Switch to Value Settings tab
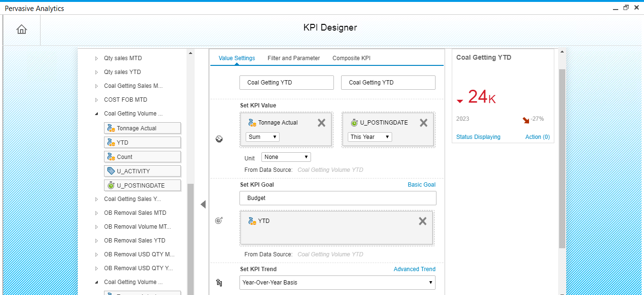The image size is (644, 295). coord(237,58)
